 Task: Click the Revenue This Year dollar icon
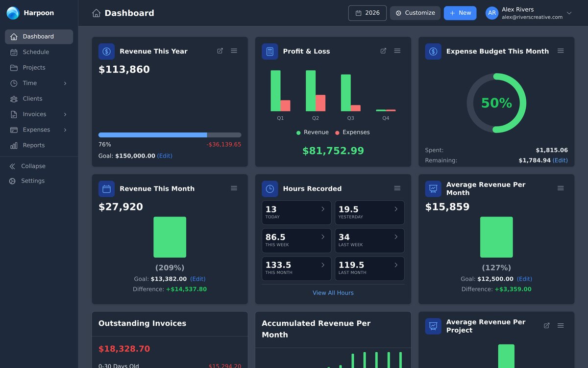coord(106,52)
